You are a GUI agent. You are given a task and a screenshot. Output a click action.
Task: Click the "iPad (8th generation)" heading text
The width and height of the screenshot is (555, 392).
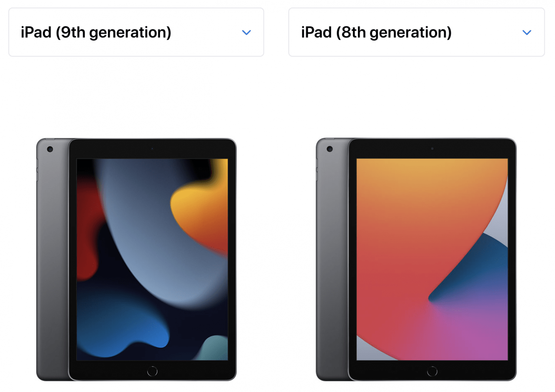(377, 33)
